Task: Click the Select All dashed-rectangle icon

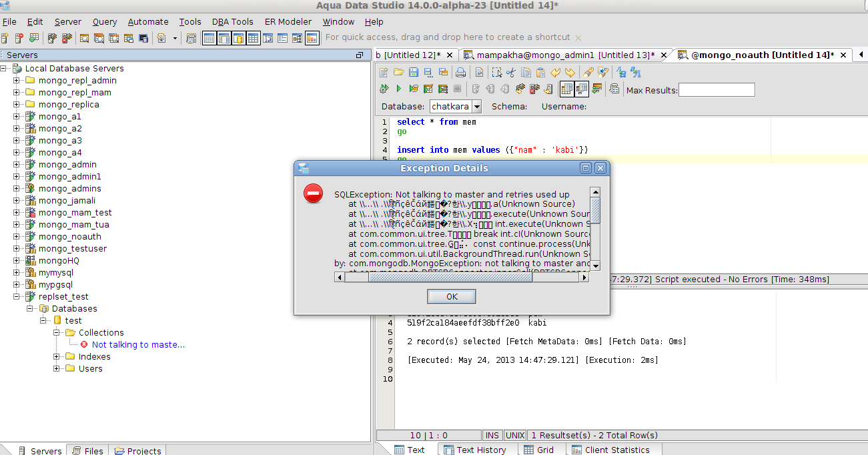Action: click(496, 72)
